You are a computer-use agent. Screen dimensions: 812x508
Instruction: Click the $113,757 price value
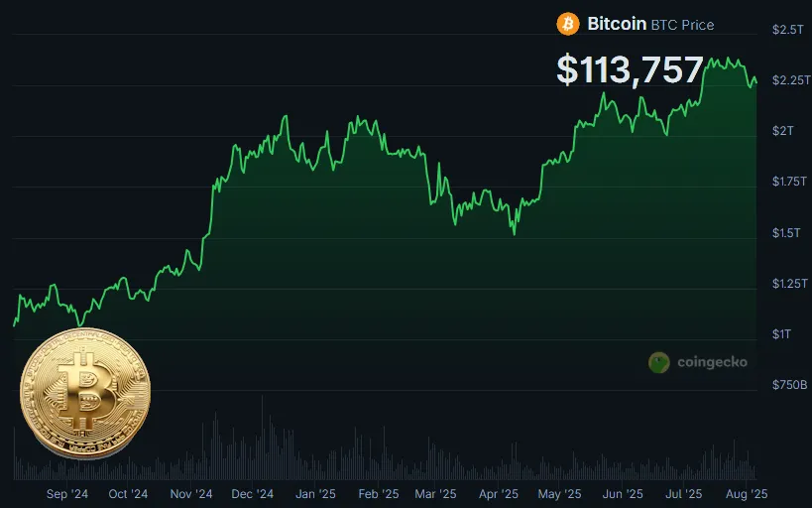pyautogui.click(x=630, y=69)
